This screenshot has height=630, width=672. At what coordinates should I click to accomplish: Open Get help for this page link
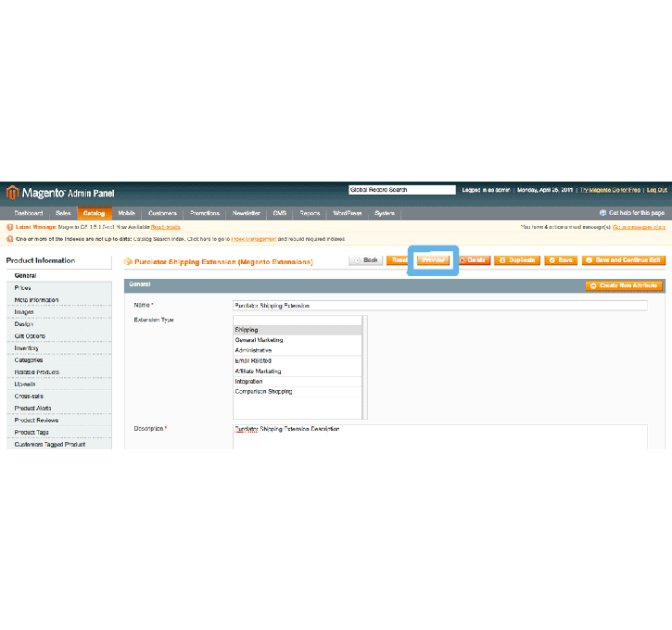(x=637, y=213)
